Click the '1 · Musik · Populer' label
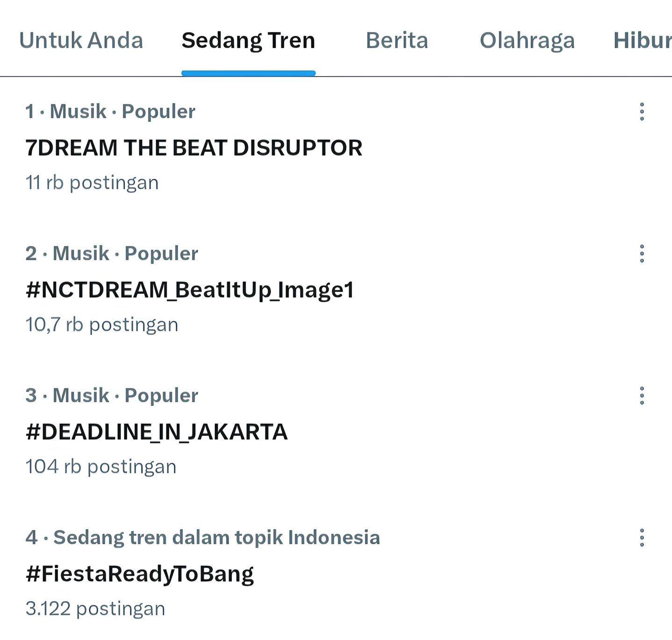Screen dimensions: 672x640 110,112
